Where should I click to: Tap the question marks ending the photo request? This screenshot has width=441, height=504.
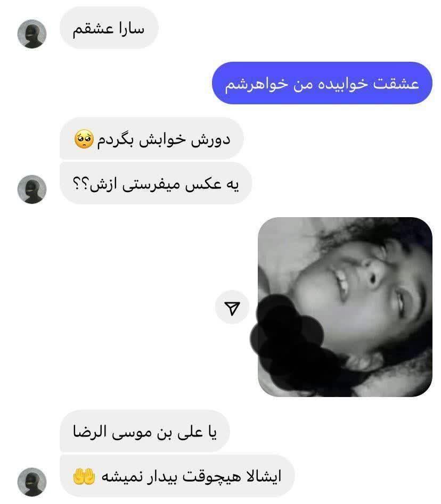click(x=80, y=184)
